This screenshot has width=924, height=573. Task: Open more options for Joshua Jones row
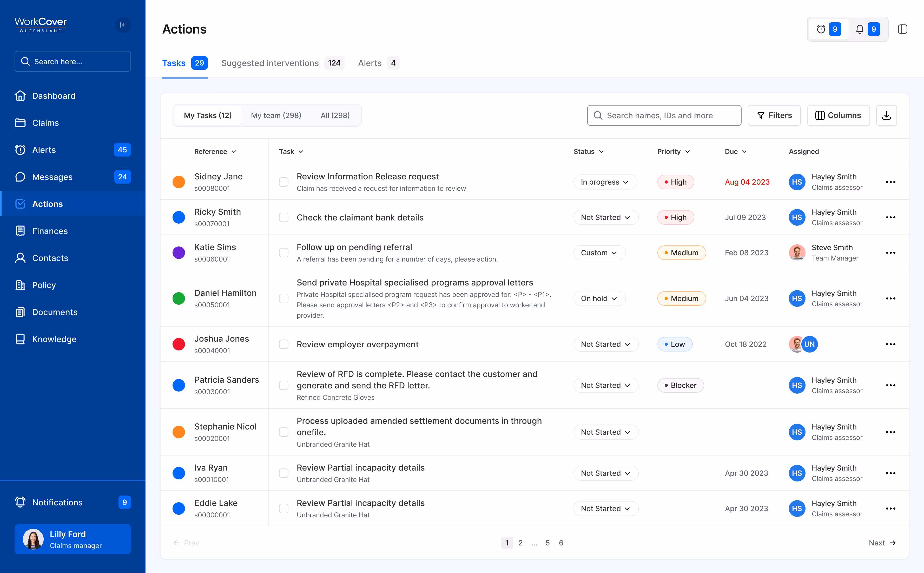click(x=891, y=344)
